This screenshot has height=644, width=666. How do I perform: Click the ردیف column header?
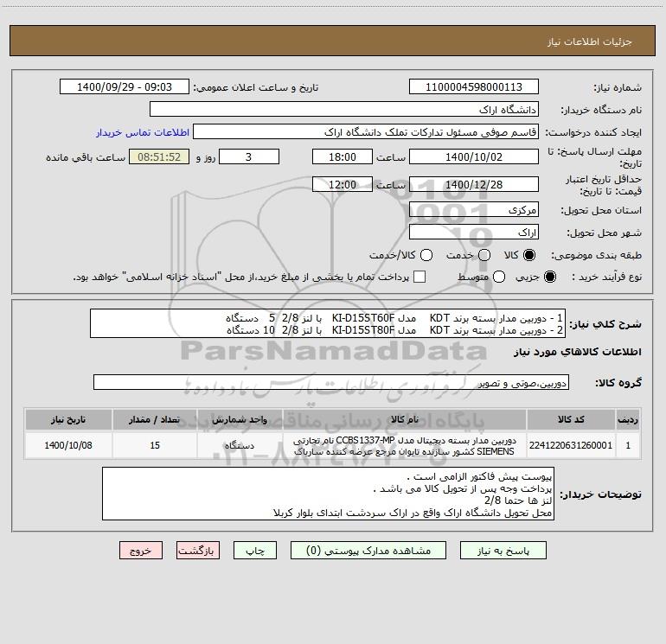(628, 419)
